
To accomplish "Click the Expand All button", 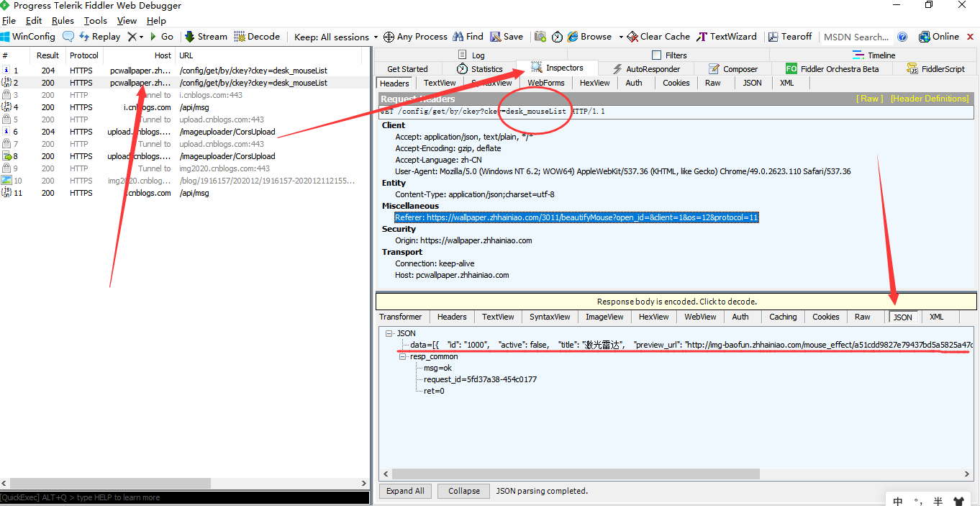I will tap(405, 491).
